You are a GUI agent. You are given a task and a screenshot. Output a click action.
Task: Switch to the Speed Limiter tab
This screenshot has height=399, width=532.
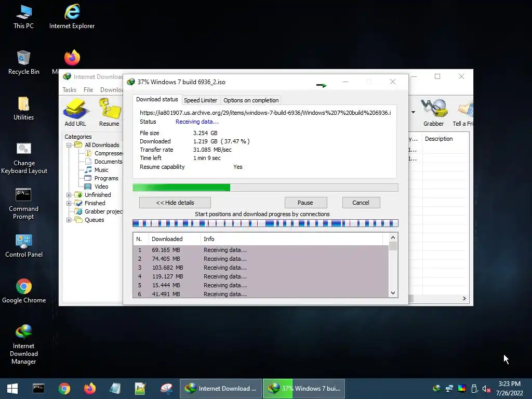pyautogui.click(x=201, y=100)
